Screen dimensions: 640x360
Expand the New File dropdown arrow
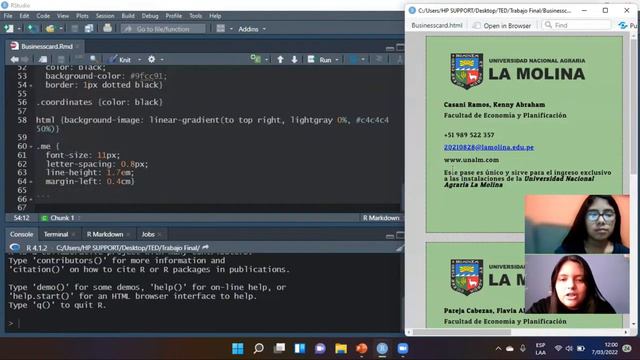(x=18, y=29)
